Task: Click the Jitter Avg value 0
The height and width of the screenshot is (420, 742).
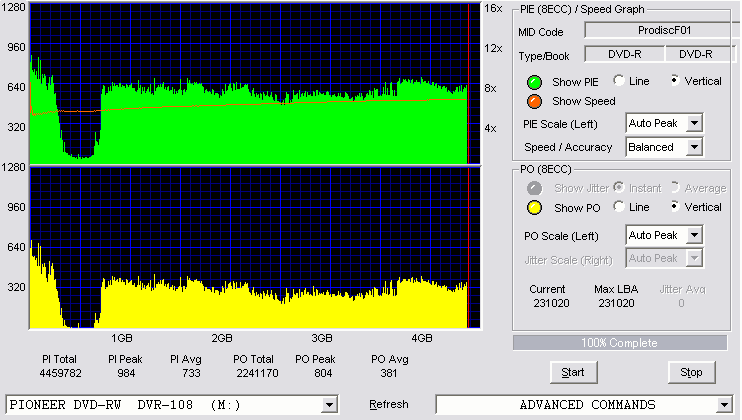Action: point(681,303)
